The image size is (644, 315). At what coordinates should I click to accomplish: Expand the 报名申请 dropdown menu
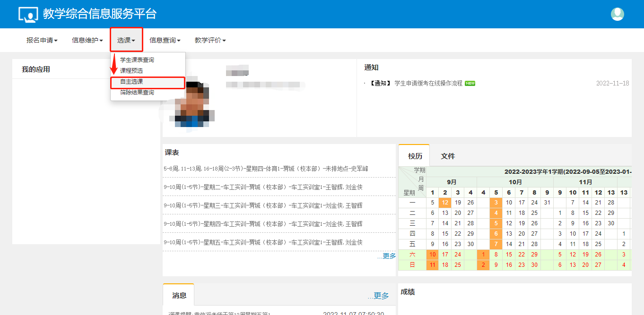(42, 41)
